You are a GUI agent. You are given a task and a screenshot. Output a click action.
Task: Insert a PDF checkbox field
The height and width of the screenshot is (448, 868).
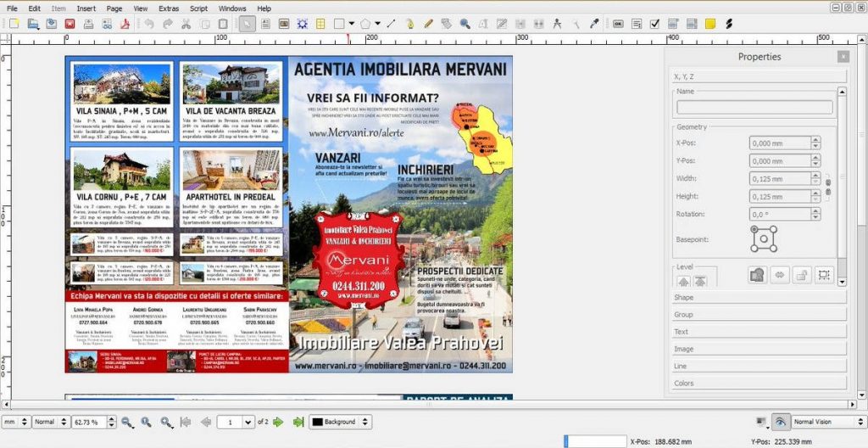click(x=654, y=24)
